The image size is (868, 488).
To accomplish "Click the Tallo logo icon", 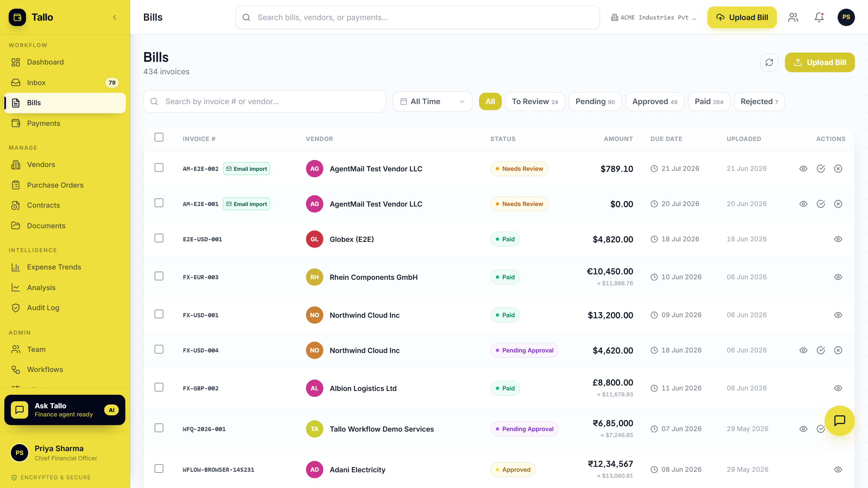I will click(17, 17).
